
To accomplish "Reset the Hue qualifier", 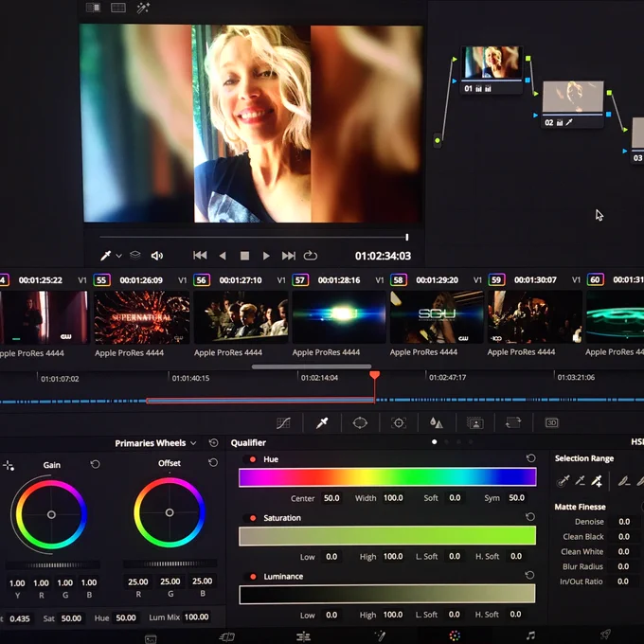I will (x=531, y=458).
